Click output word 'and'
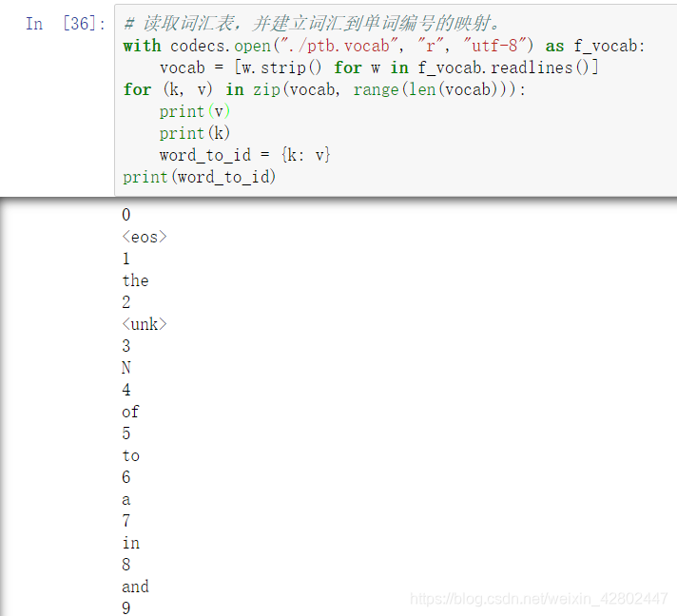 (136, 587)
